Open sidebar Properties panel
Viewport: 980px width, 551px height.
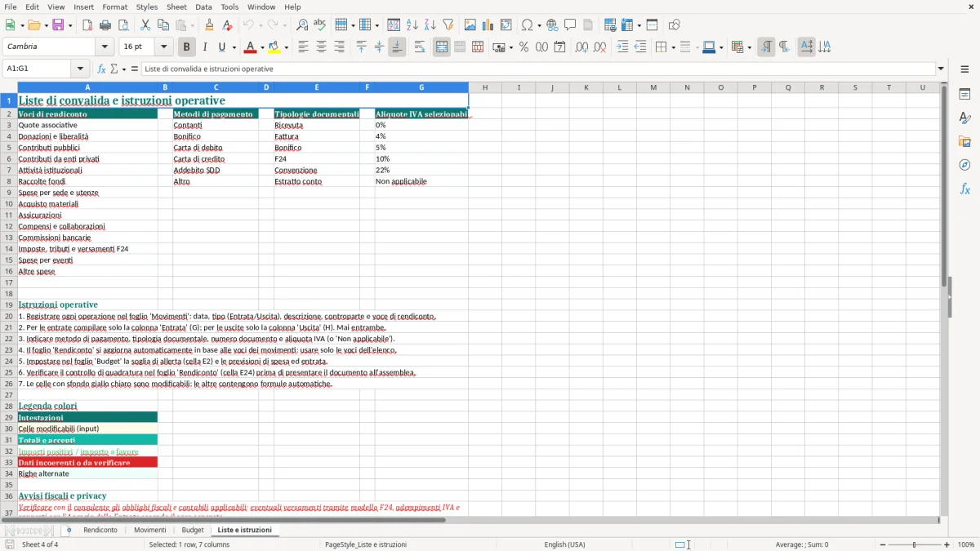(964, 95)
